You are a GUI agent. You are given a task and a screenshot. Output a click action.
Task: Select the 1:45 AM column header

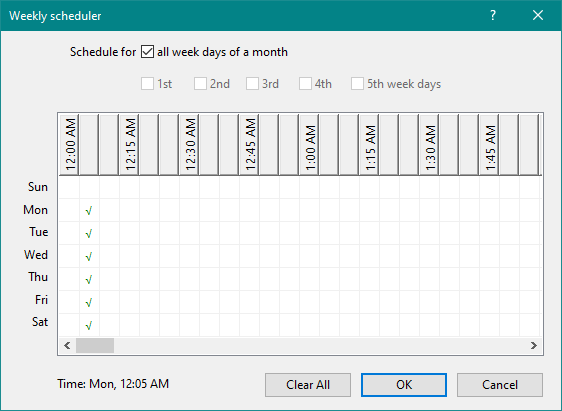tap(490, 145)
